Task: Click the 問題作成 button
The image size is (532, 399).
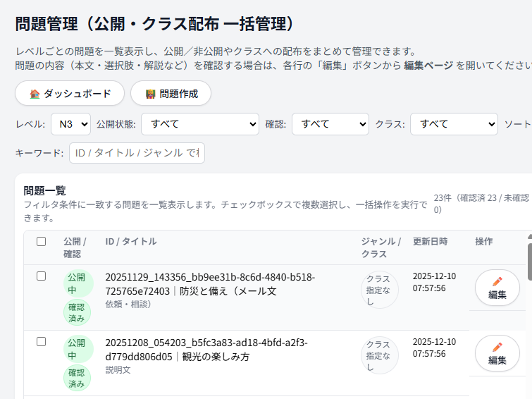Action: point(171,93)
